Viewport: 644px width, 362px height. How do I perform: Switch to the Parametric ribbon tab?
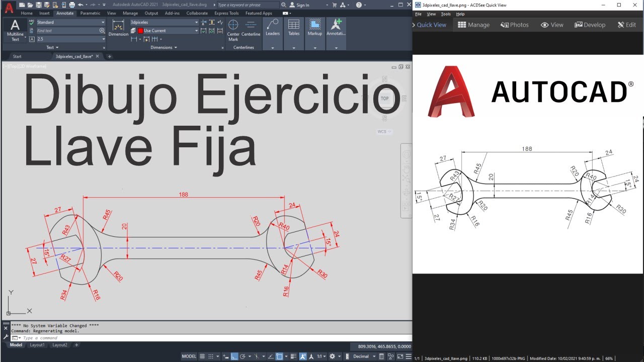pos(90,14)
